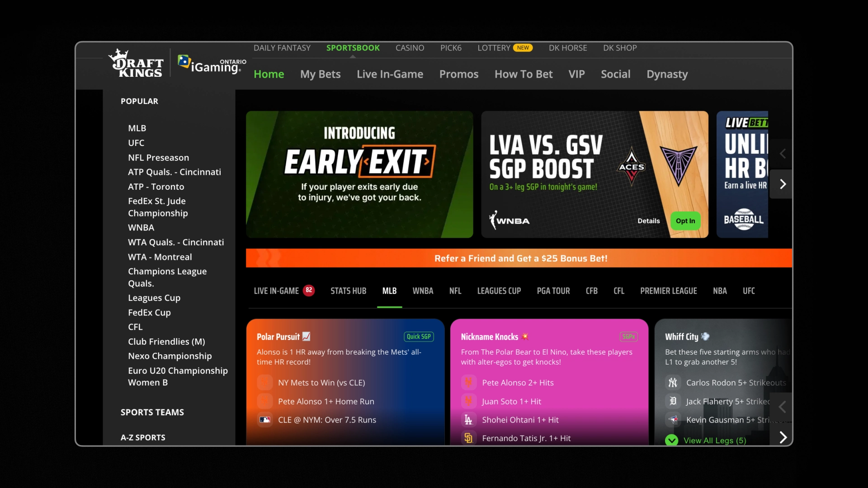Screen dimensions: 868x488
Task: Click the Quick SGP tag on Polar Pursuit
Action: click(x=419, y=337)
